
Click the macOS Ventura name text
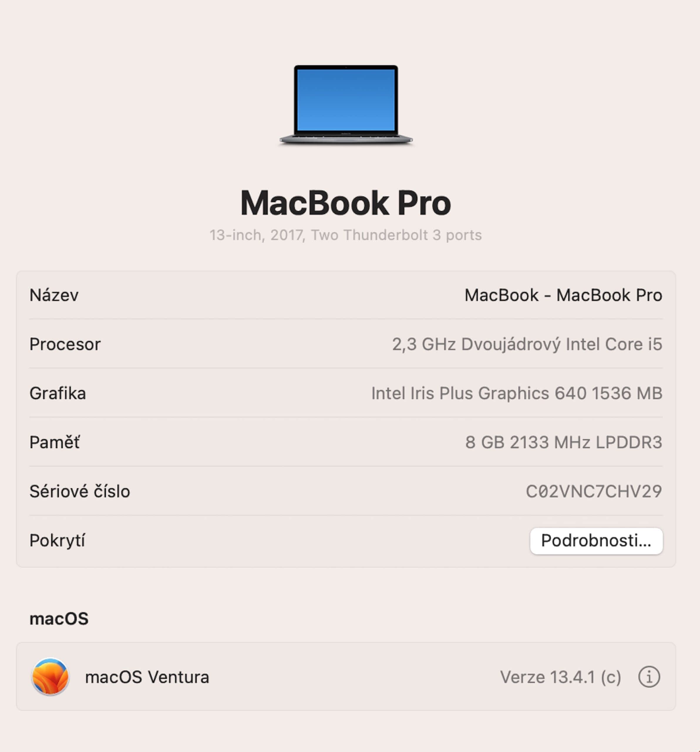147,677
